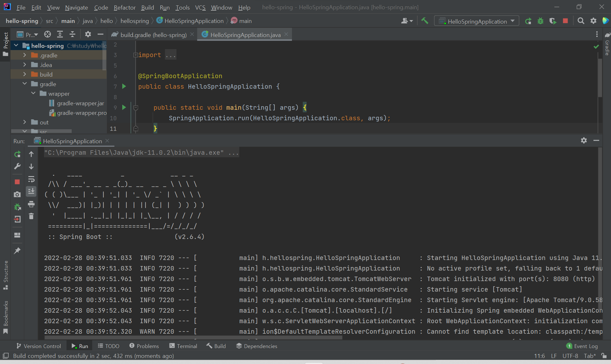Open the VCS menu
This screenshot has width=611, height=364.
click(200, 7)
